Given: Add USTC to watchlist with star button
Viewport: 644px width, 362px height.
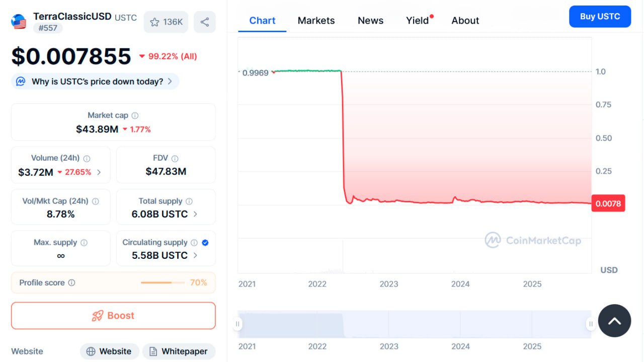Looking at the screenshot, I should pyautogui.click(x=166, y=22).
